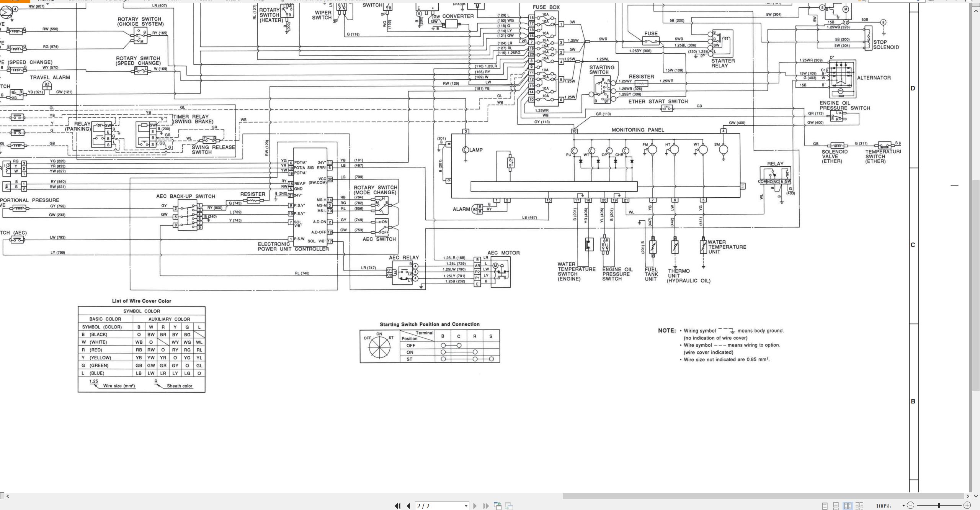Viewport: 980px width, 510px height.
Task: Click the LAMP label in monitoring panel
Action: pos(476,150)
